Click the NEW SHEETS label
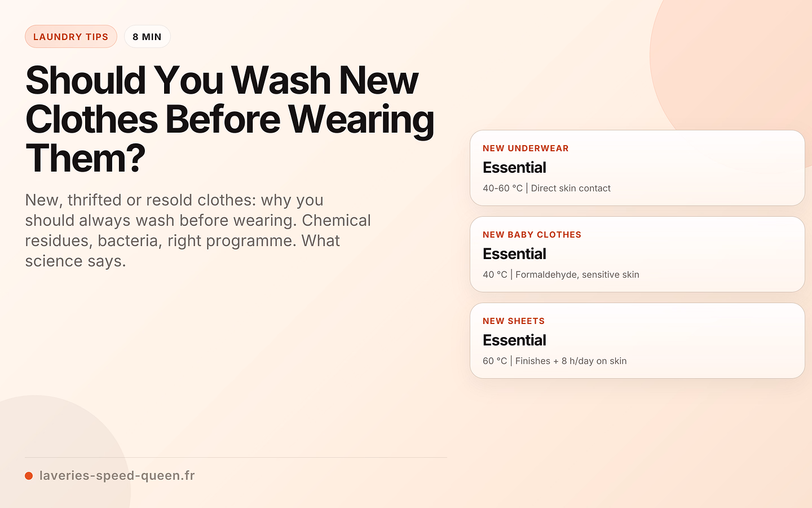This screenshot has width=812, height=508. 514,321
